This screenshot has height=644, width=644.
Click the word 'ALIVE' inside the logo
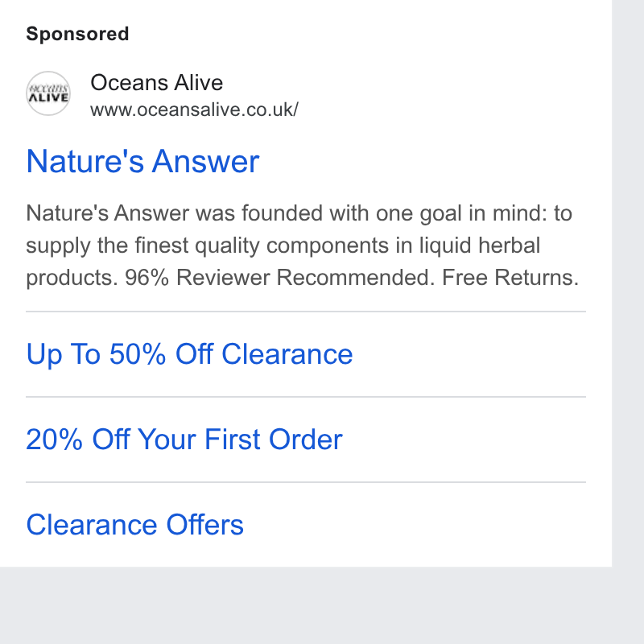tap(48, 97)
